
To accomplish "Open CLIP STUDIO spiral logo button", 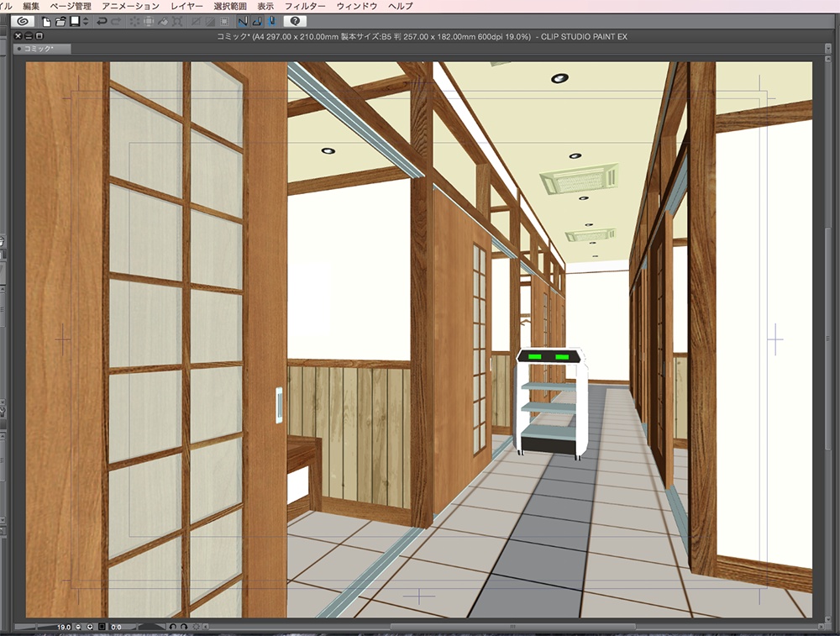I will (x=23, y=21).
